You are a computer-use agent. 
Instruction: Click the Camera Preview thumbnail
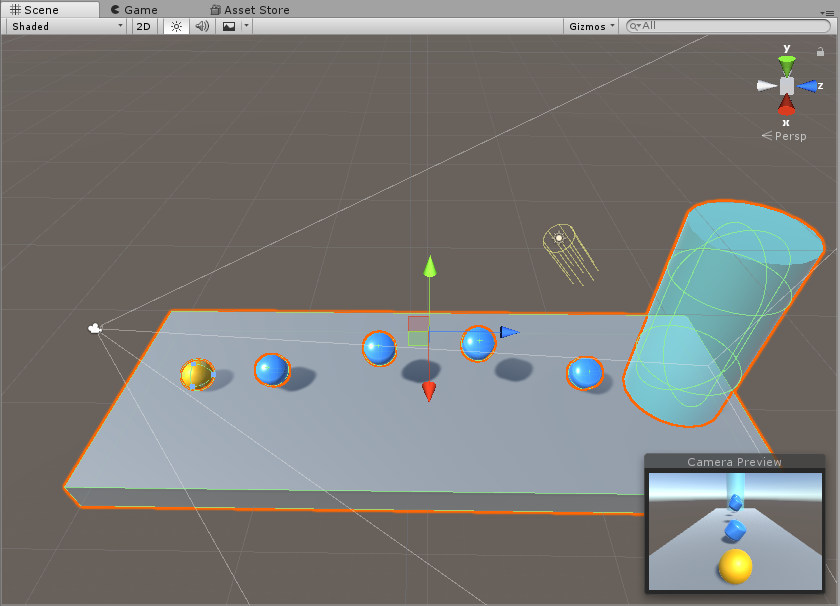[x=735, y=531]
